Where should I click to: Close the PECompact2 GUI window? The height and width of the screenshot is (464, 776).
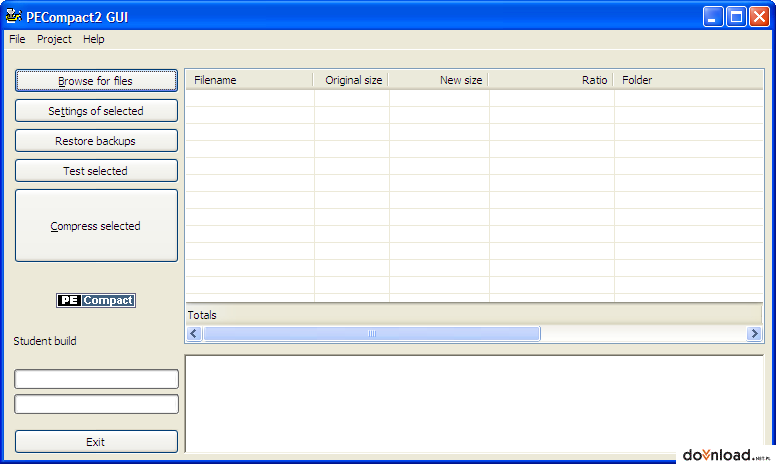[x=759, y=17]
